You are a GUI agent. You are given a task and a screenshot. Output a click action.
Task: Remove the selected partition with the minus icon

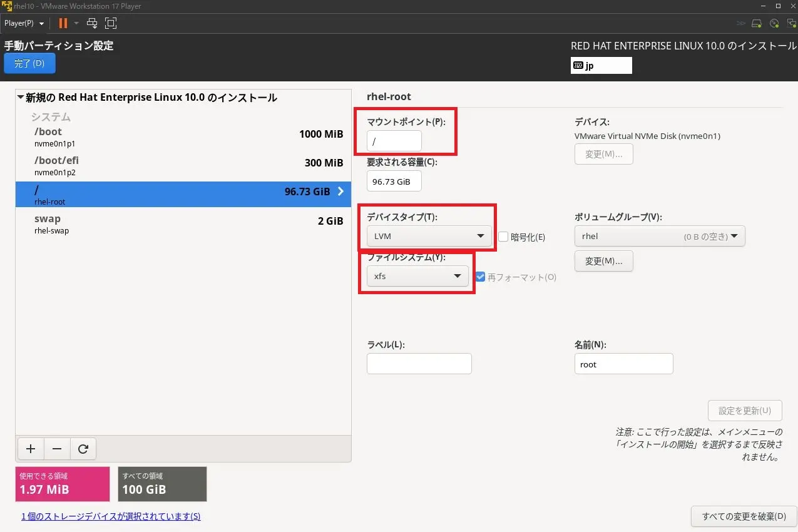[x=57, y=449]
